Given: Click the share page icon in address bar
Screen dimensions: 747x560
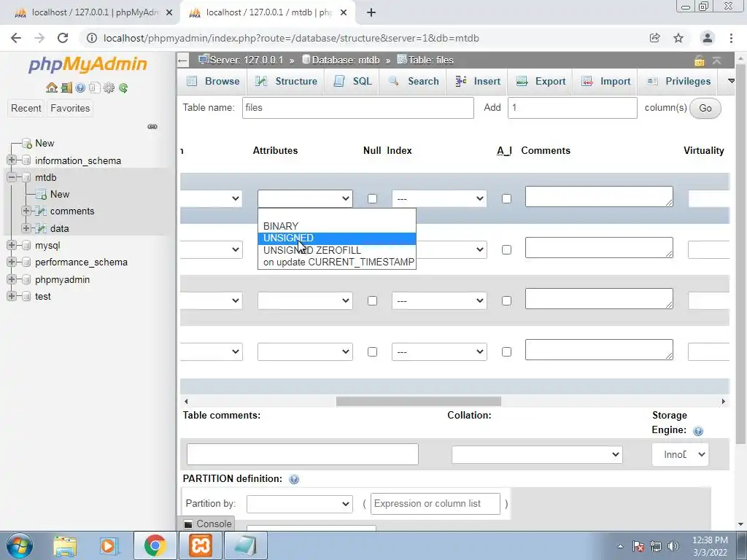Looking at the screenshot, I should click(654, 38).
